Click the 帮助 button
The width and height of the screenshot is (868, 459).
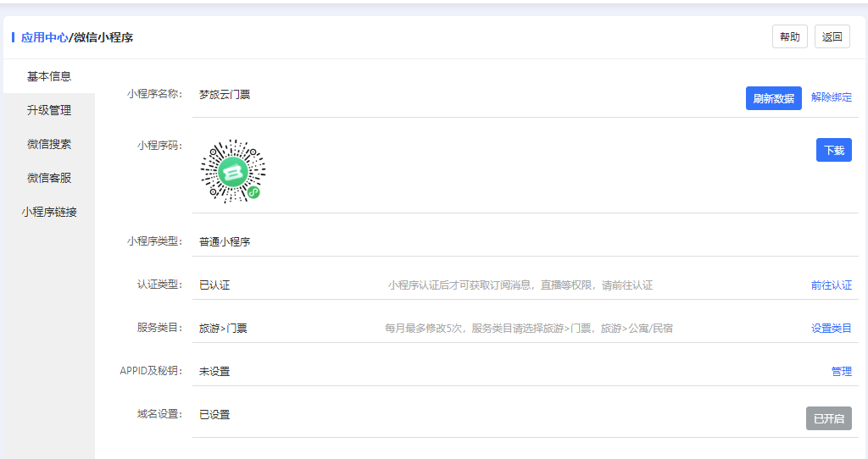click(x=790, y=37)
